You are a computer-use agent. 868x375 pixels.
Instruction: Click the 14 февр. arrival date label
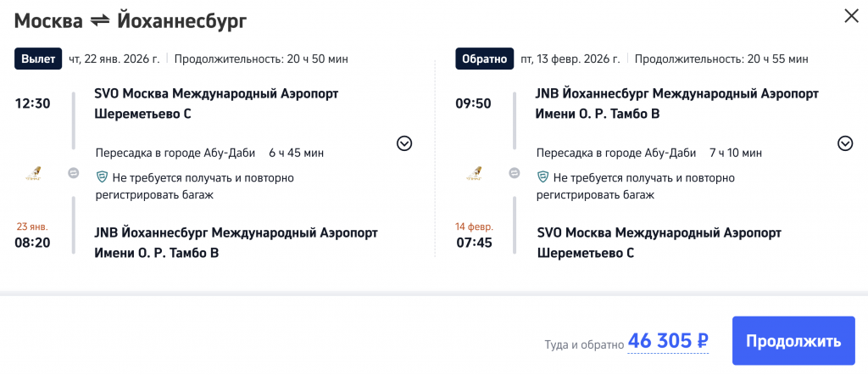[x=473, y=227]
